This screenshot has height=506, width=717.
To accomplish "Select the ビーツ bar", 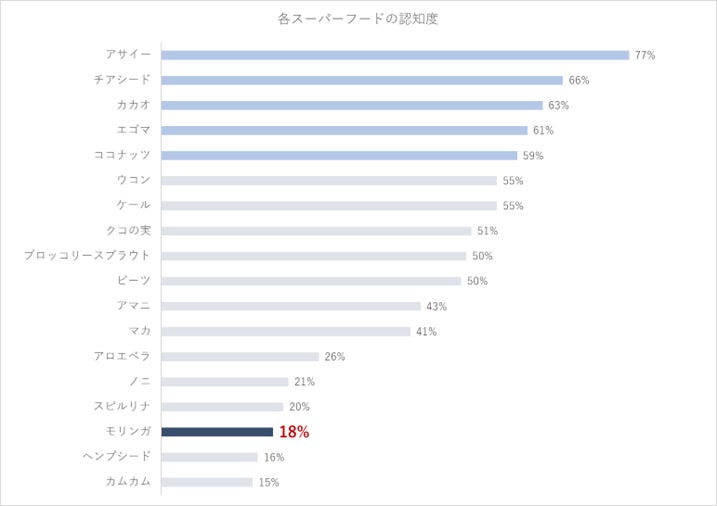I will 310,281.
